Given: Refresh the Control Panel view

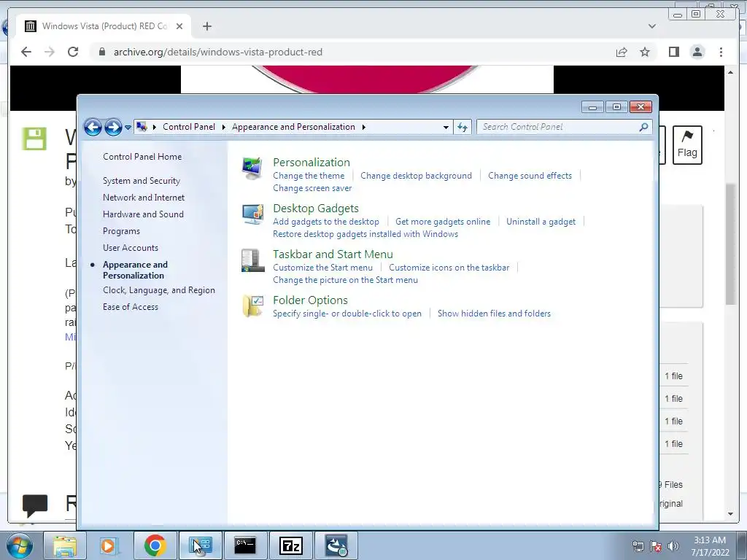Looking at the screenshot, I should click(462, 127).
